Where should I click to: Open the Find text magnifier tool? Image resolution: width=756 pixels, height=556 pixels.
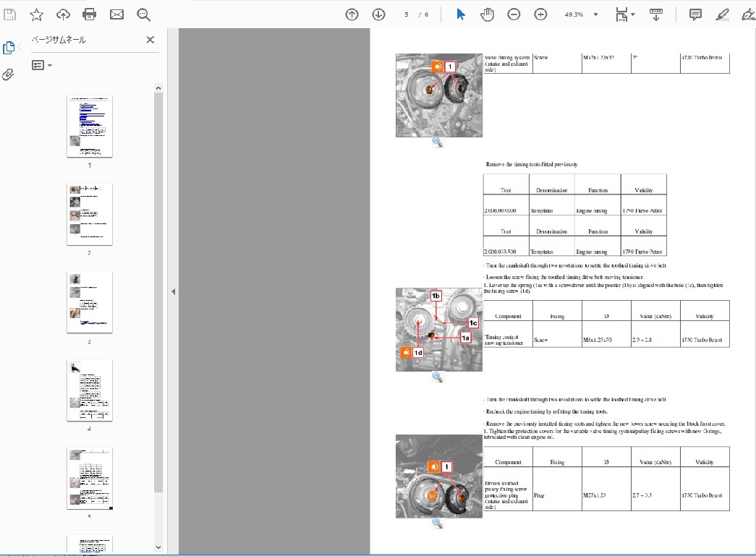(x=144, y=14)
